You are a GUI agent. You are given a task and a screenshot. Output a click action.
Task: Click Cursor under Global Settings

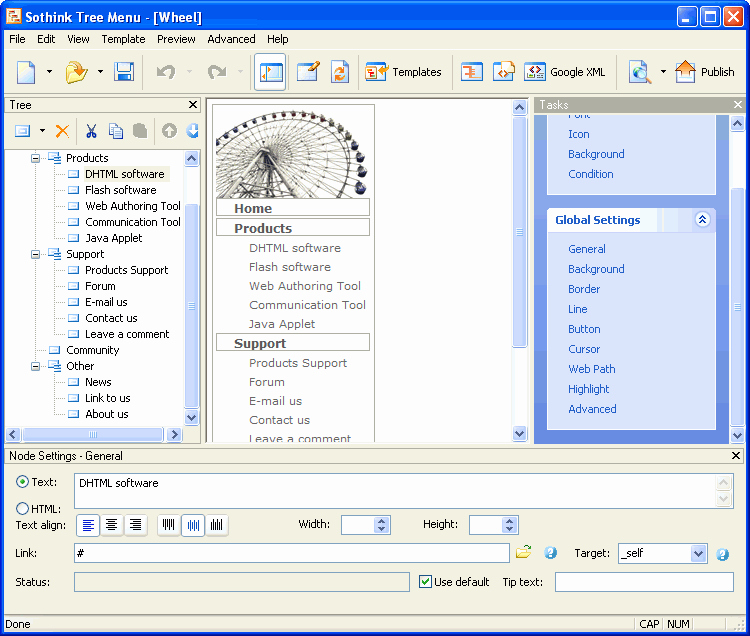pyautogui.click(x=584, y=349)
